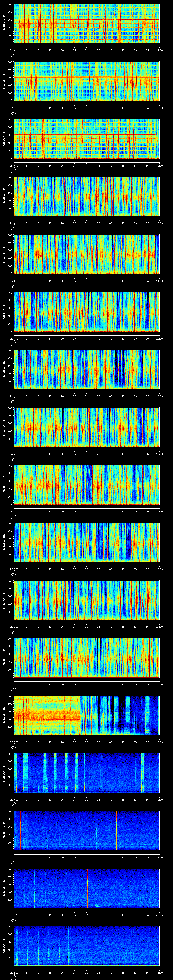Click the "9:20:00" start time label
This screenshot has height=980, width=173.
pyautogui.click(x=14, y=281)
